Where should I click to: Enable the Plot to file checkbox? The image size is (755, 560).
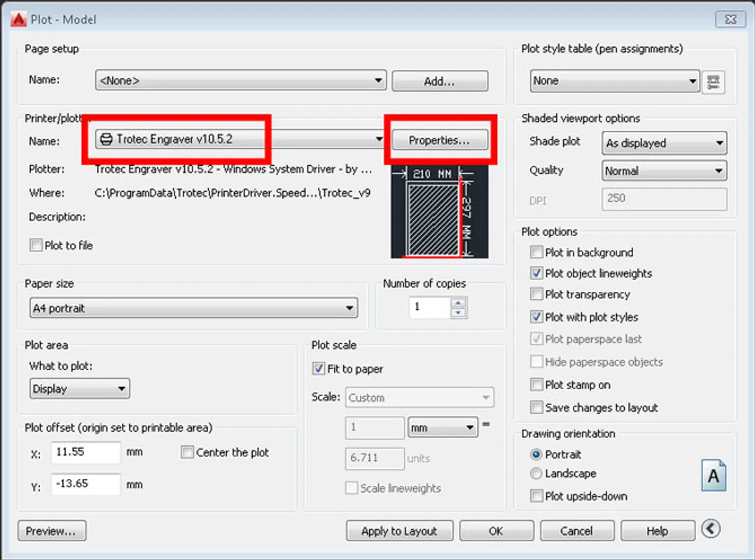[x=36, y=246]
